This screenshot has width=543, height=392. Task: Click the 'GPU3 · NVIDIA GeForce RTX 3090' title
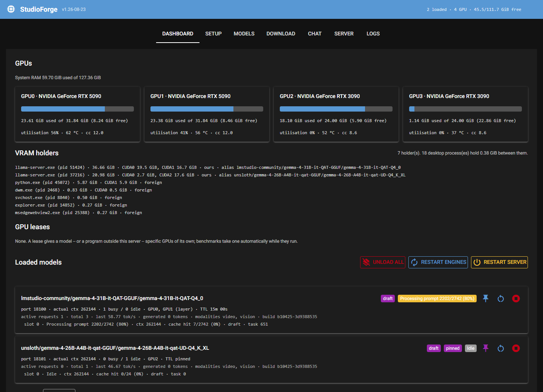coord(449,96)
